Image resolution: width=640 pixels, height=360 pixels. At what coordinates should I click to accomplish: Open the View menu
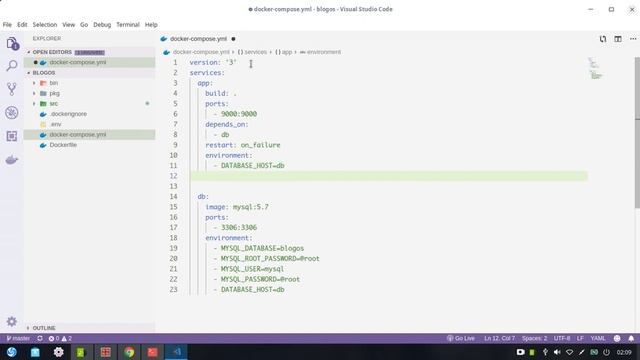69,24
